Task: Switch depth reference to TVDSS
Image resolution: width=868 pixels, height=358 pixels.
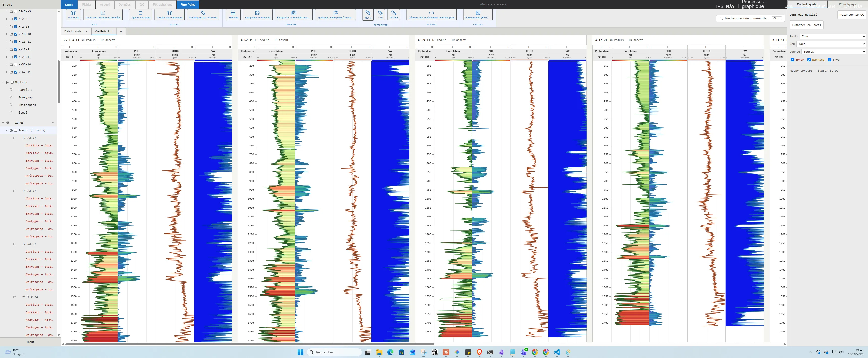Action: pyautogui.click(x=393, y=15)
